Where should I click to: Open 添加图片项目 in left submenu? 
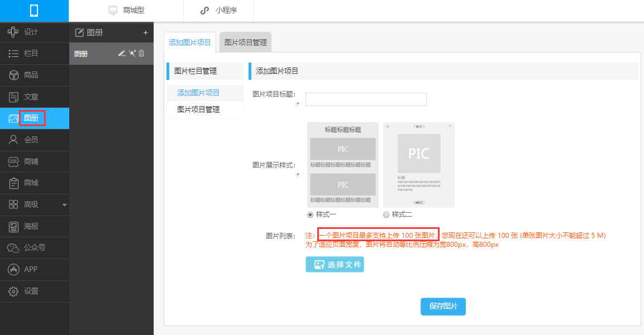point(204,93)
